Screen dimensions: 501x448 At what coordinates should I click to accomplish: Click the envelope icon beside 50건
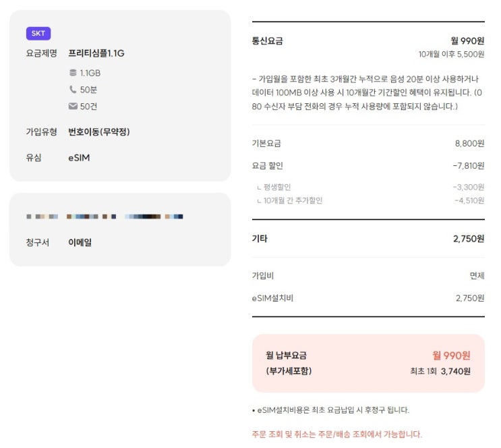(x=73, y=107)
